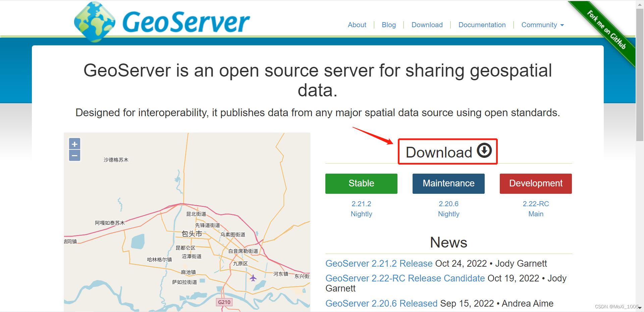Image resolution: width=644 pixels, height=312 pixels.
Task: Open GeoServer 2.21.2 Release news
Action: pos(379,264)
